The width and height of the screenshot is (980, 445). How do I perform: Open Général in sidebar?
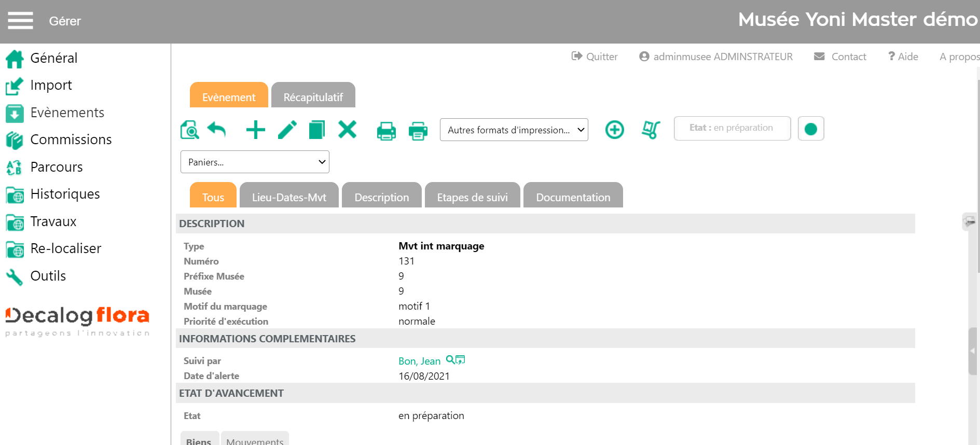pyautogui.click(x=54, y=58)
